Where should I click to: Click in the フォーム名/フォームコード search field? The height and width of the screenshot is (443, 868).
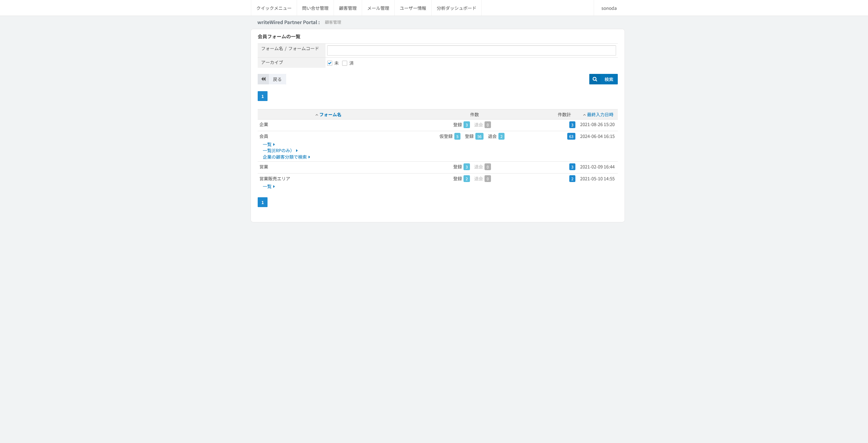(471, 51)
